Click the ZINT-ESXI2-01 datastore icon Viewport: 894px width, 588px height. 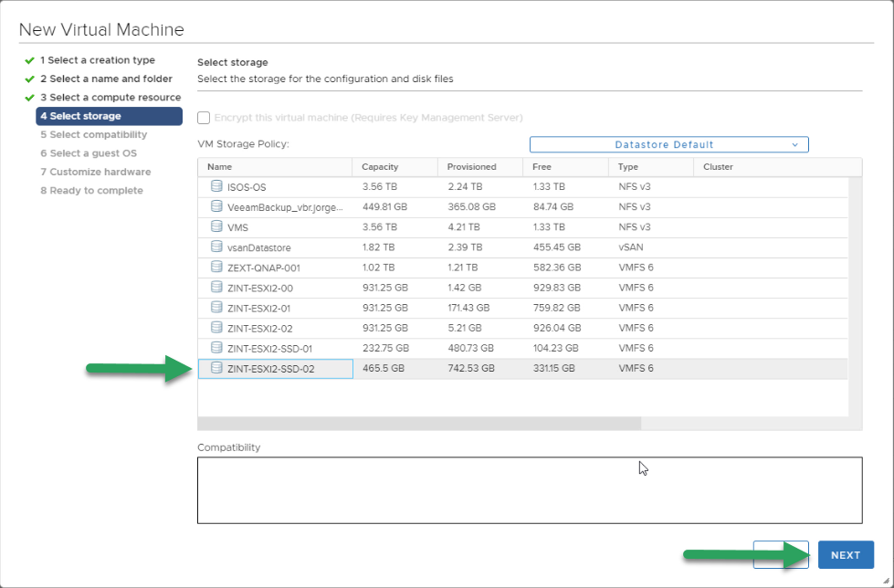tap(216, 308)
